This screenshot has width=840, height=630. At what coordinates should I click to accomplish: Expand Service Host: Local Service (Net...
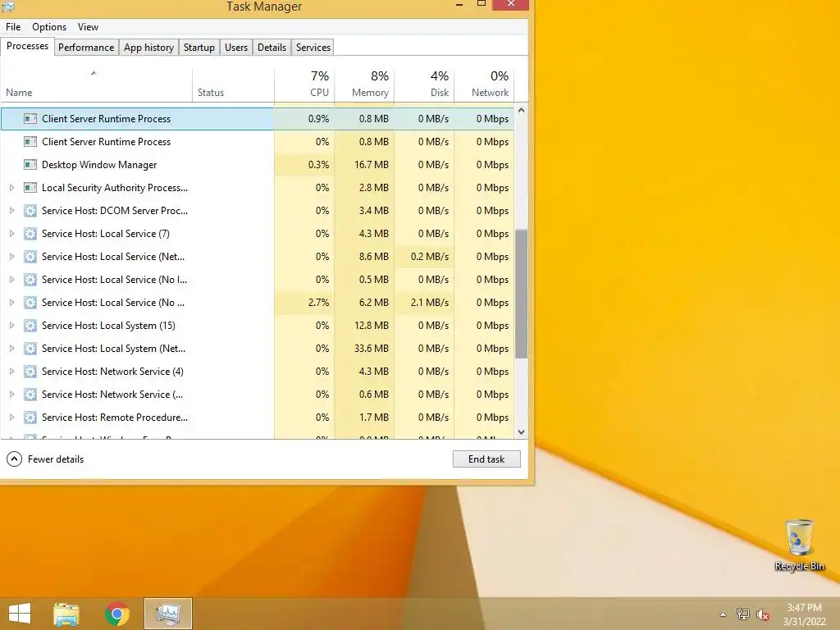pos(11,257)
